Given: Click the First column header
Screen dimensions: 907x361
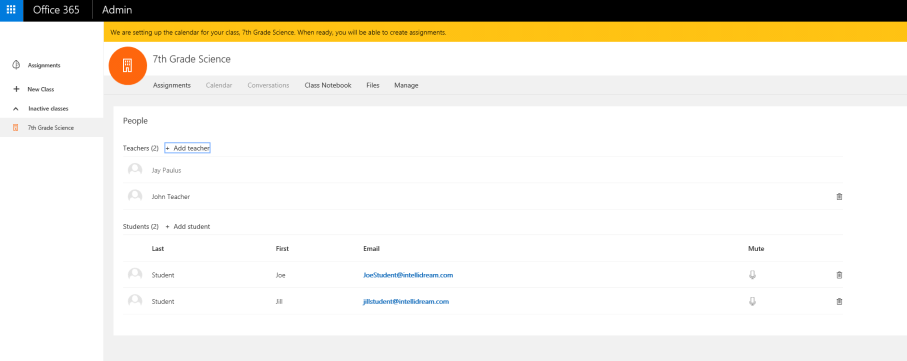Looking at the screenshot, I should 282,249.
